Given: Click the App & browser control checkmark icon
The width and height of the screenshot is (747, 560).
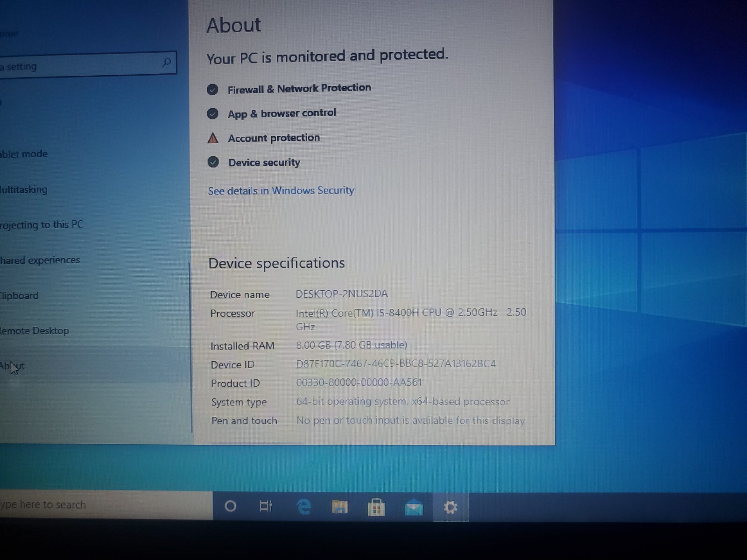Looking at the screenshot, I should [213, 114].
